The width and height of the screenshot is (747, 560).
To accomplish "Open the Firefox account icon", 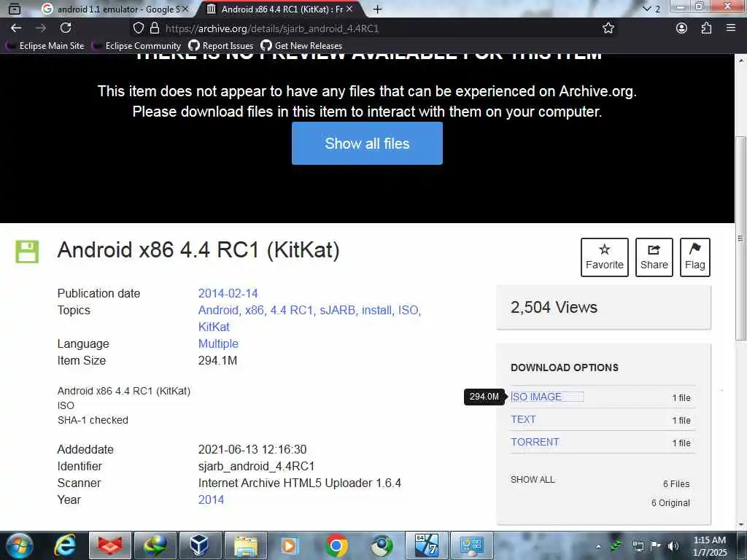I will tap(681, 28).
